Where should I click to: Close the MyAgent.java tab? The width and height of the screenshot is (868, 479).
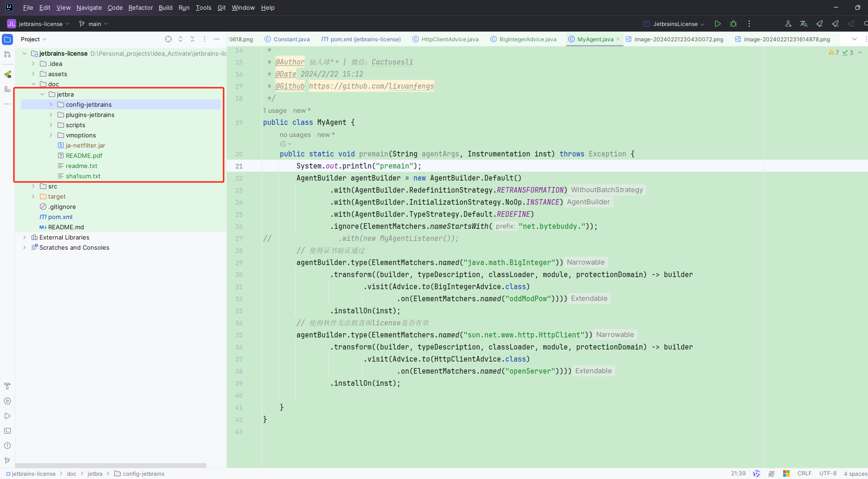pyautogui.click(x=618, y=39)
